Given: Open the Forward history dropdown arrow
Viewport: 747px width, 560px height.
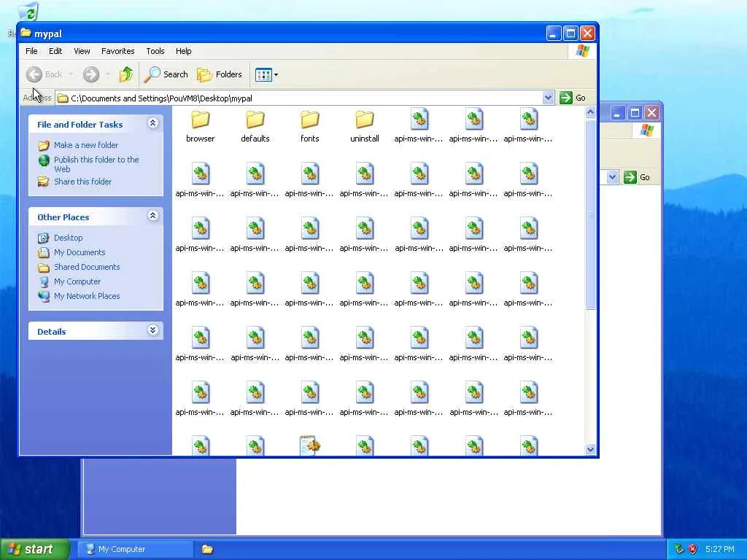Looking at the screenshot, I should click(108, 74).
